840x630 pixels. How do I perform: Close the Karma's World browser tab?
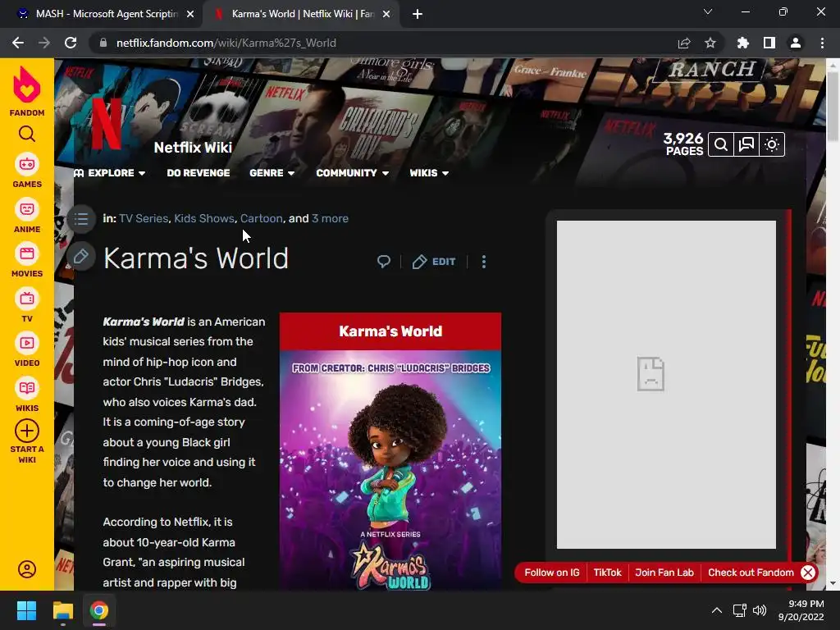coord(386,14)
